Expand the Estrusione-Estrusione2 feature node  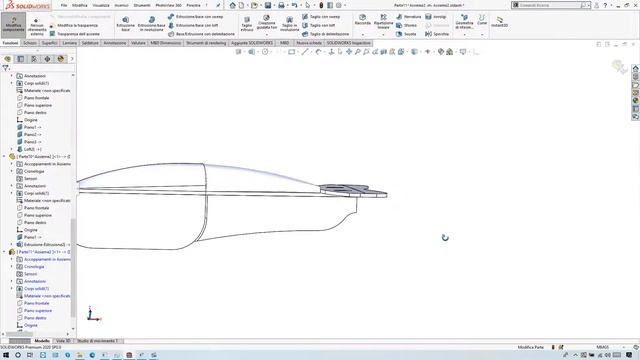tap(12, 245)
